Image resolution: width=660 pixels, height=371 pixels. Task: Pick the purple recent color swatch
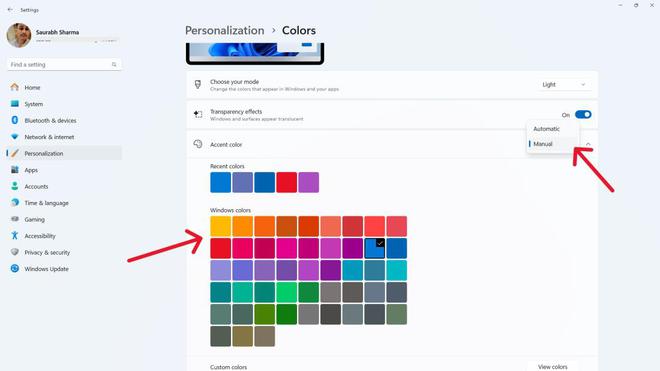coord(309,182)
